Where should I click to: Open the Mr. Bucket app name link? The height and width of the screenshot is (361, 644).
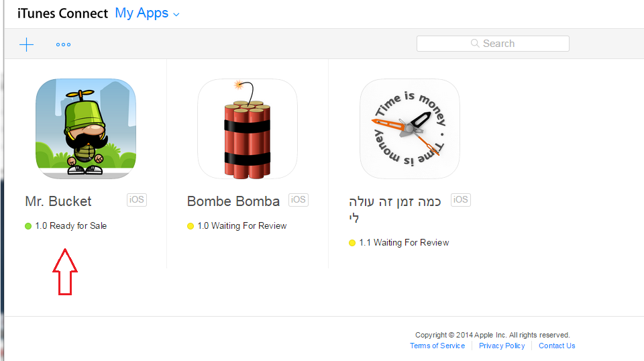[x=58, y=201]
